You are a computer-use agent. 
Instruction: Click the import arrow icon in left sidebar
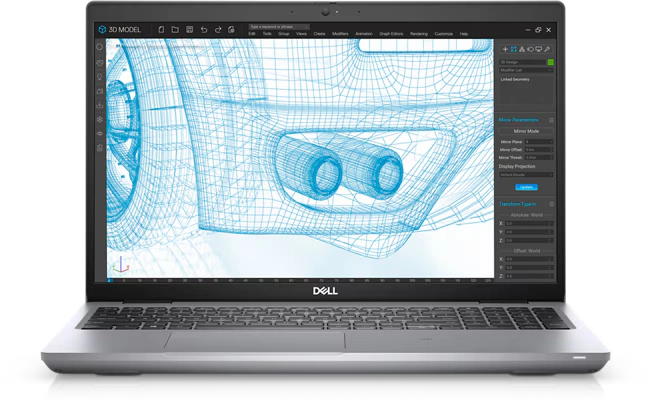(99, 105)
